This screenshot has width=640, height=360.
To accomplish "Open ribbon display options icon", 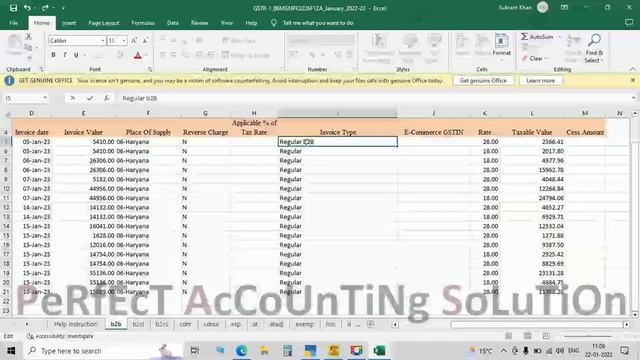I will pyautogui.click(x=564, y=7).
